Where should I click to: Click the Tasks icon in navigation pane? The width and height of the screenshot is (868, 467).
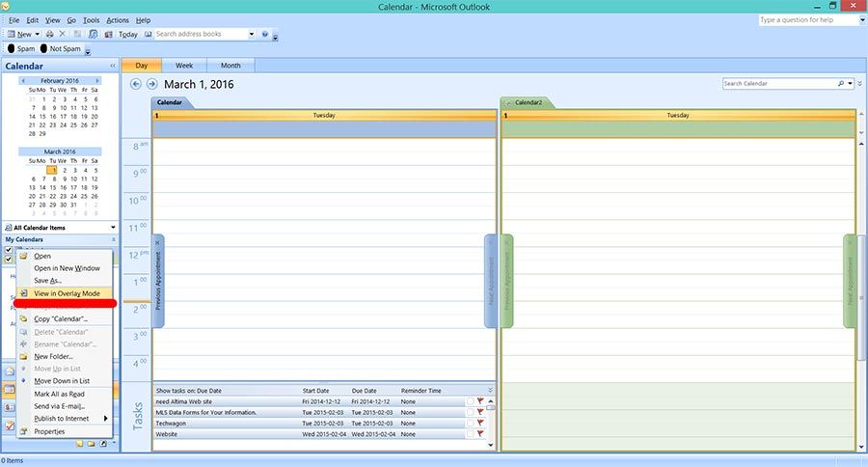[x=10, y=426]
